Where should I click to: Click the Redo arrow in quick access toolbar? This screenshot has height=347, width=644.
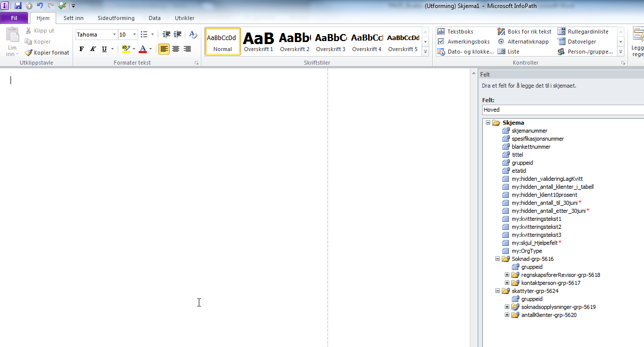tap(51, 6)
